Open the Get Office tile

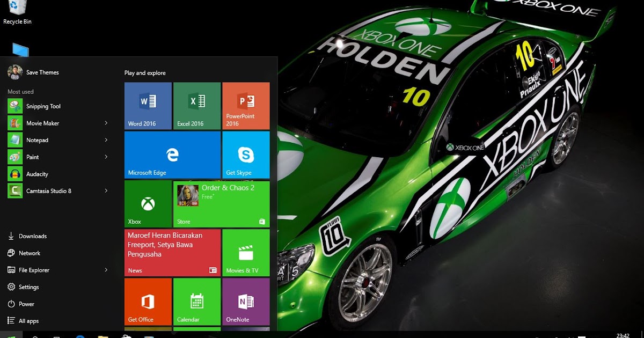(148, 302)
